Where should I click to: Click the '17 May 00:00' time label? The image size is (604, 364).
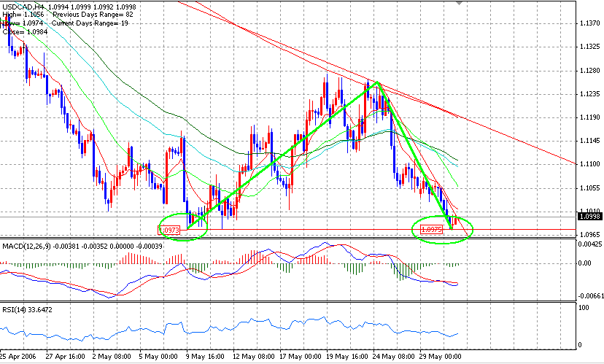[x=300, y=356]
